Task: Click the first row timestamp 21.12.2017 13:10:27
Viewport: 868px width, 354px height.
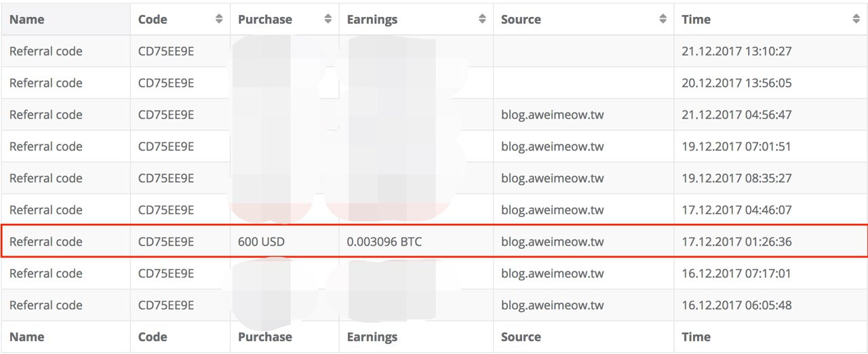Action: point(736,51)
